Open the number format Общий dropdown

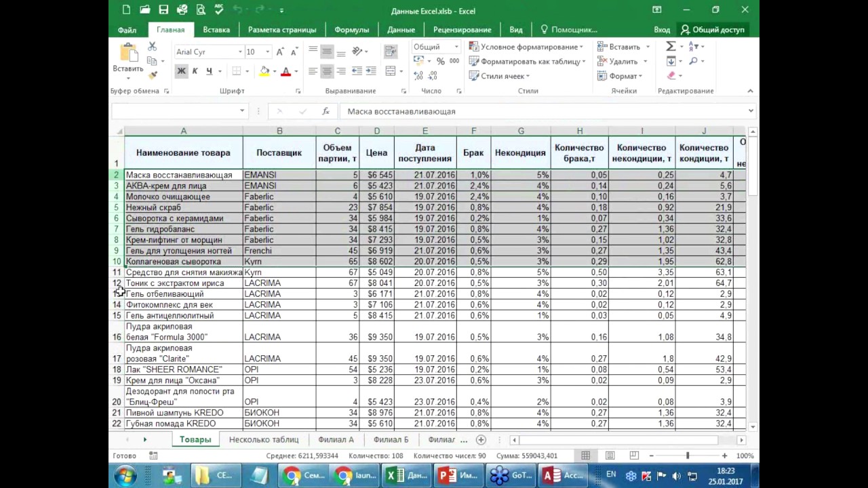pyautogui.click(x=456, y=47)
